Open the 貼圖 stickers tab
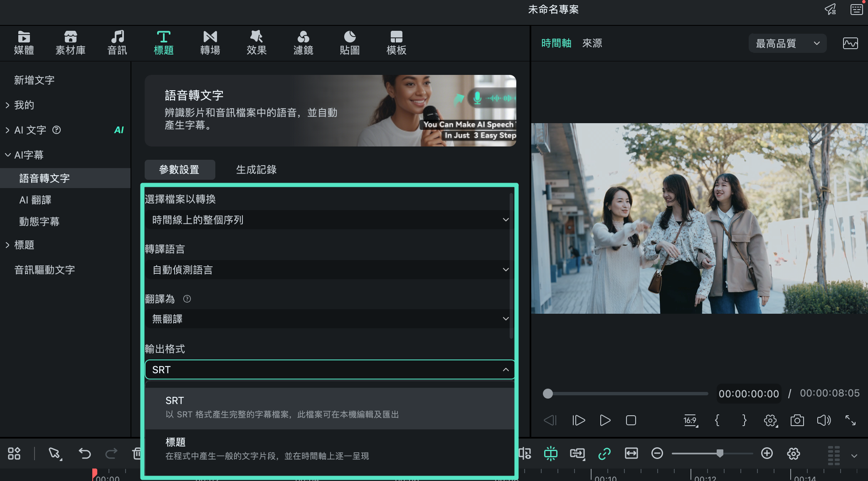 pyautogui.click(x=350, y=43)
